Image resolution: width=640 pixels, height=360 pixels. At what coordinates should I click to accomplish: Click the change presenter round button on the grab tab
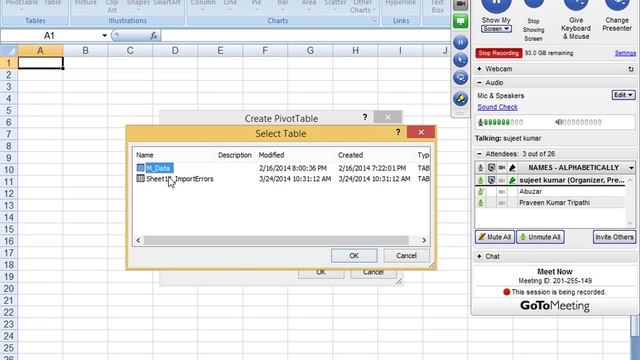coord(460,78)
